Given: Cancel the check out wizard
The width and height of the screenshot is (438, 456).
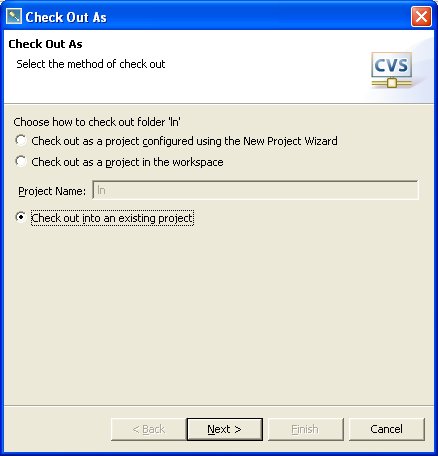Looking at the screenshot, I should coord(387,429).
